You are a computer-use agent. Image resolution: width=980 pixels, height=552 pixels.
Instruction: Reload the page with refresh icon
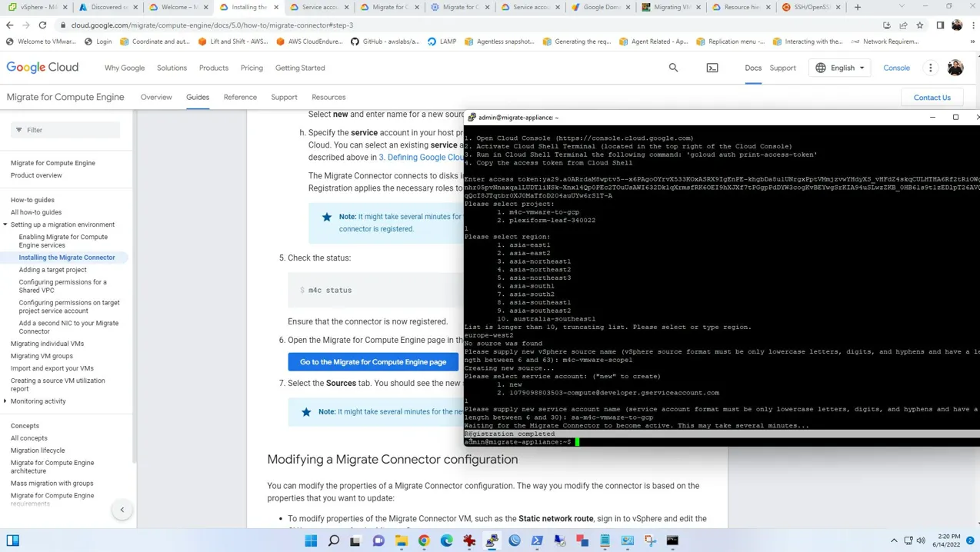42,25
